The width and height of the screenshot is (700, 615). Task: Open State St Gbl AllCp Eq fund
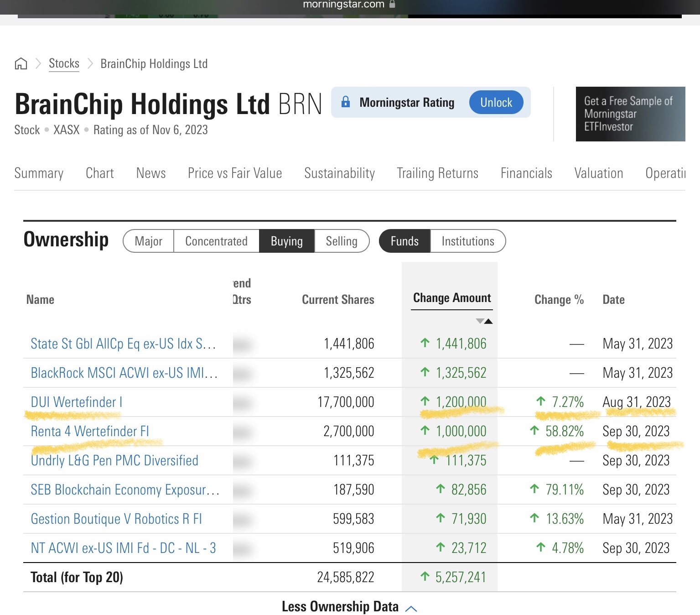click(x=123, y=344)
